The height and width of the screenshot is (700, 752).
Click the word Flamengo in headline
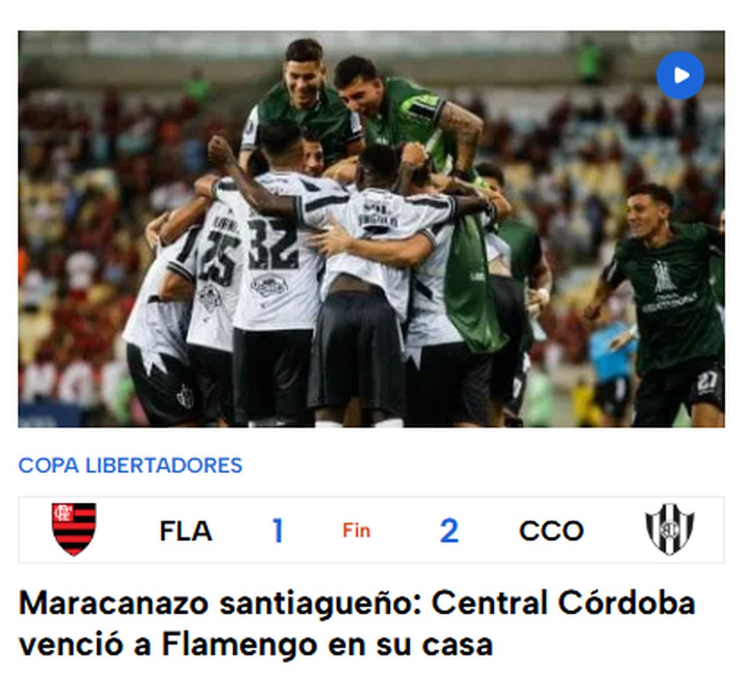(x=239, y=644)
